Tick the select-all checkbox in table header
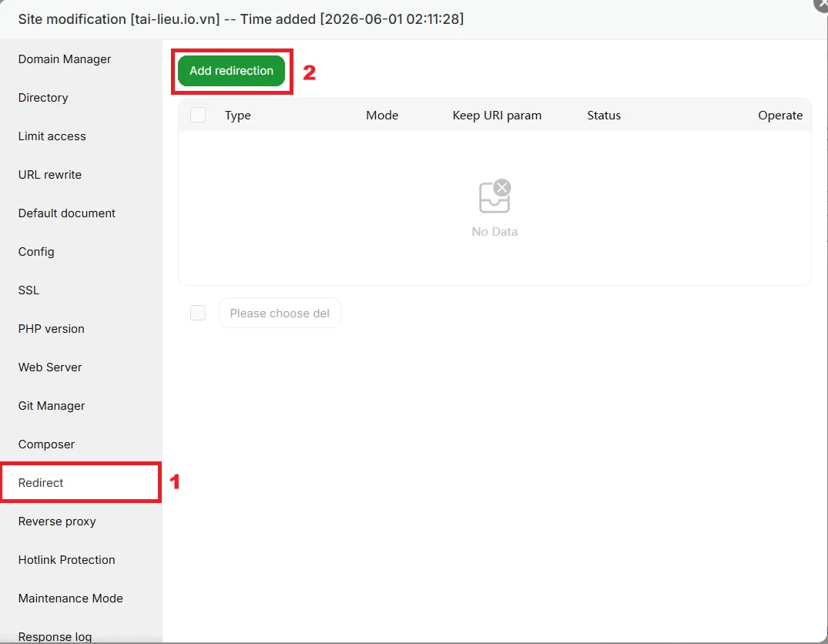 (x=198, y=116)
